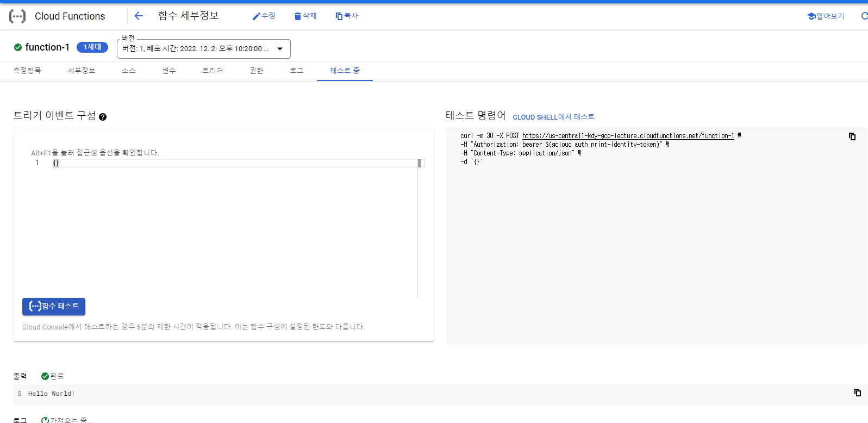Click the 함수 테스트 button

(54, 307)
